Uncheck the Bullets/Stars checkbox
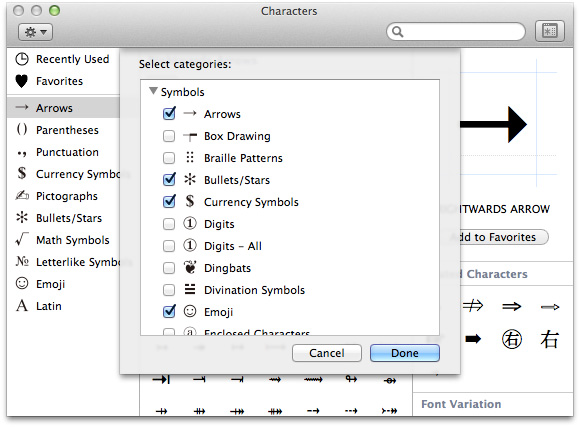 pos(169,179)
